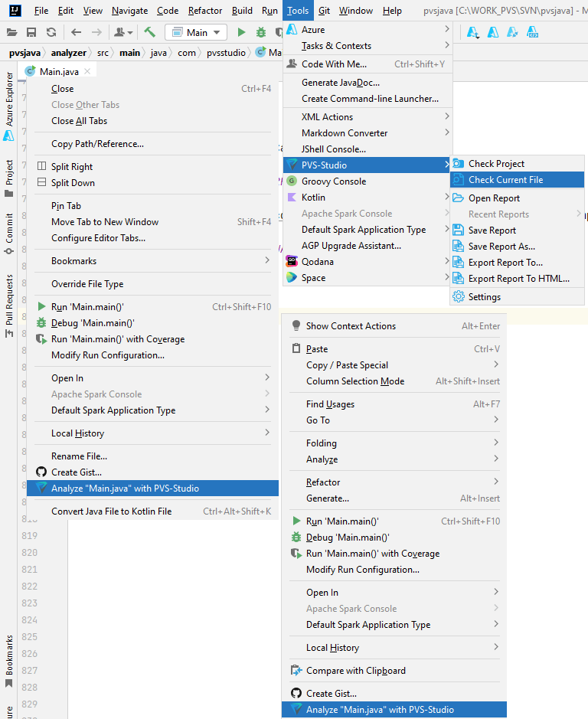588x719 pixels.
Task: Click the Save All floppy disk toolbar icon
Action: click(31, 32)
